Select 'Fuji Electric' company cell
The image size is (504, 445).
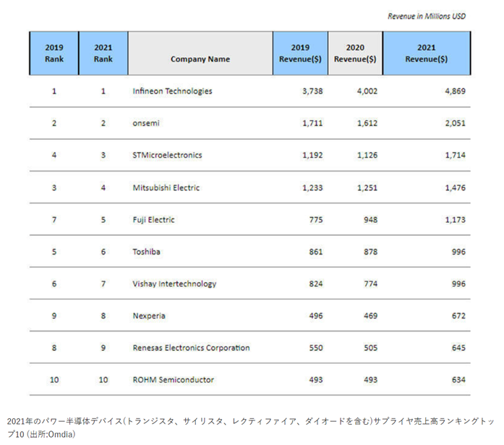tap(153, 220)
